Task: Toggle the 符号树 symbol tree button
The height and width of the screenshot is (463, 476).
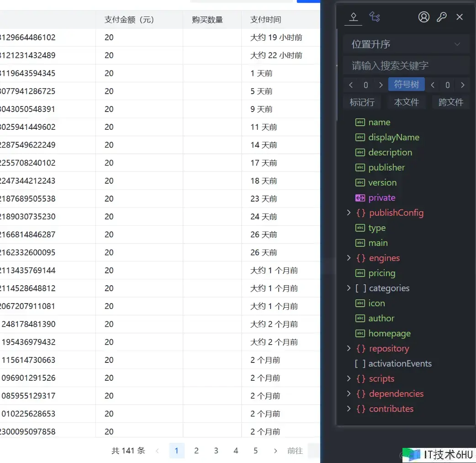Action: coord(406,85)
